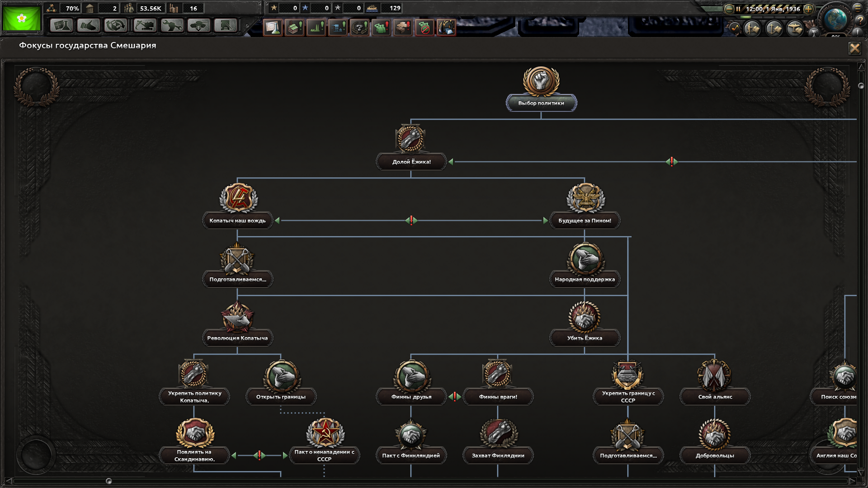Viewport: 868px width, 488px height.
Task: Open the Logistics menu icon
Action: click(226, 25)
